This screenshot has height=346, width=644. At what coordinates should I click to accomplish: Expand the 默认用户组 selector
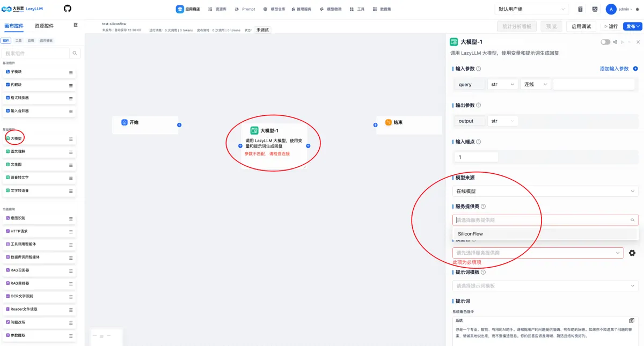click(x=532, y=9)
